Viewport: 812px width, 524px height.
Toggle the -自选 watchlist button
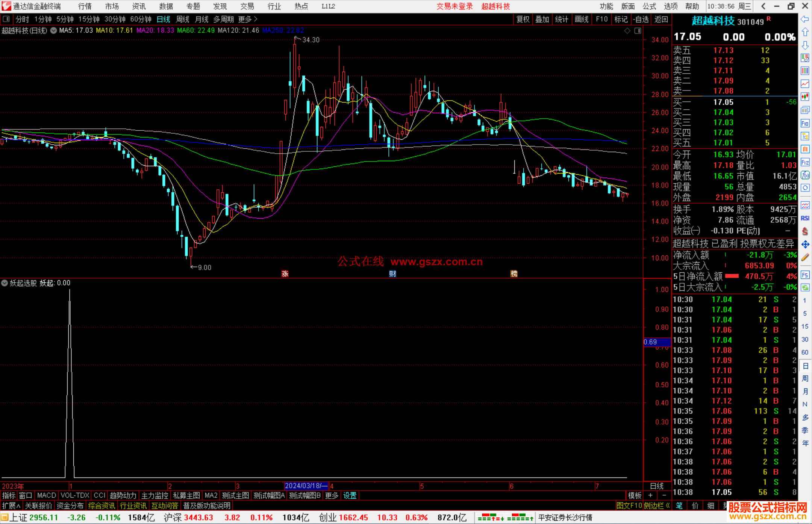641,19
